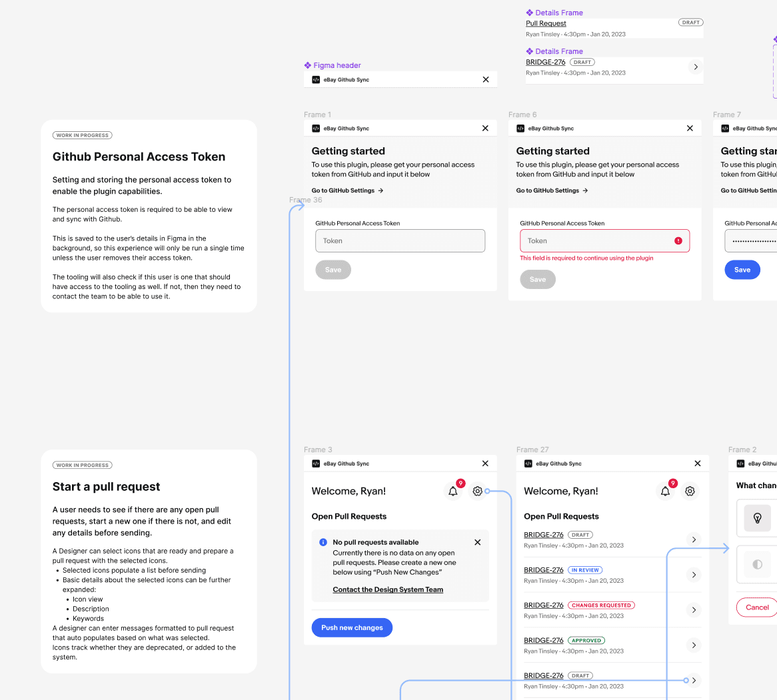The height and width of the screenshot is (700, 777).
Task: Click plugin logo icon in Frame 2 header
Action: coord(740,464)
